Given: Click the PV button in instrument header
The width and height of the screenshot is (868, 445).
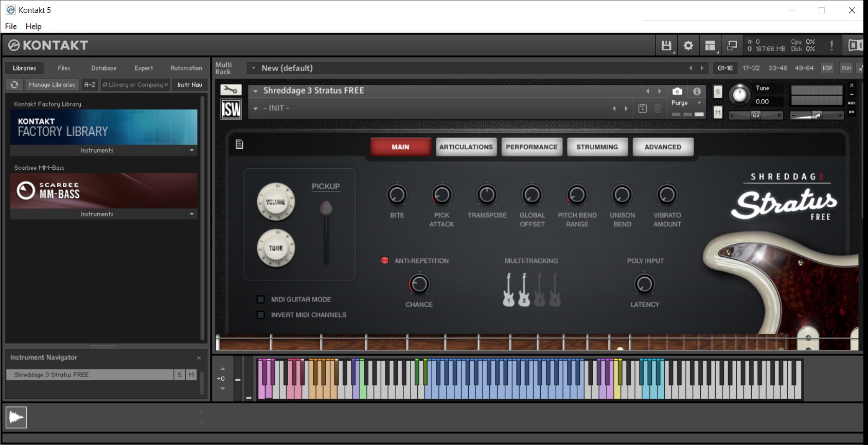Looking at the screenshot, I should coord(852,112).
